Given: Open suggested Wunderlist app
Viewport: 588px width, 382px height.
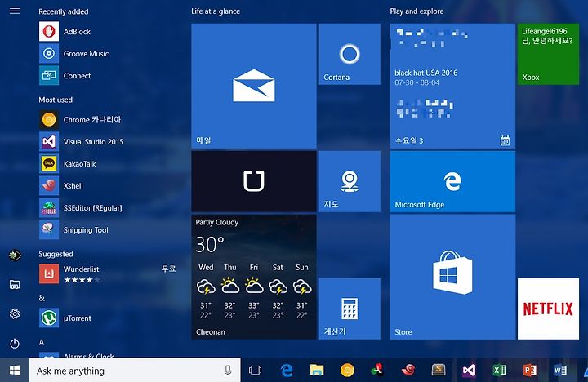Looking at the screenshot, I should click(107, 273).
